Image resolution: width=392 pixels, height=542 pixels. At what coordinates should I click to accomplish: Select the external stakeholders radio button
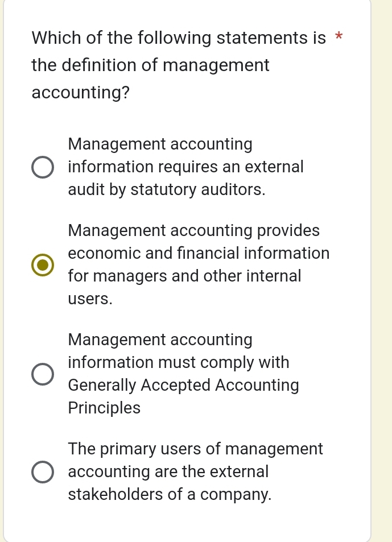[x=43, y=472]
